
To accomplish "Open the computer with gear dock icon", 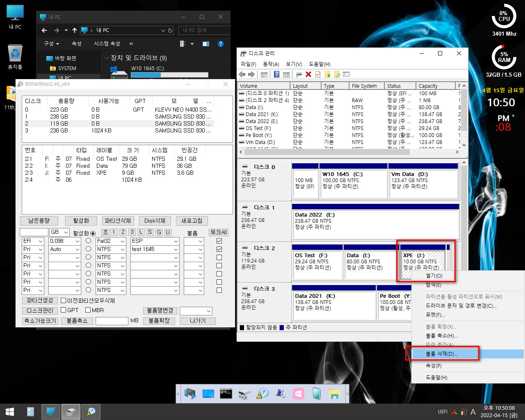I will pos(281,394).
